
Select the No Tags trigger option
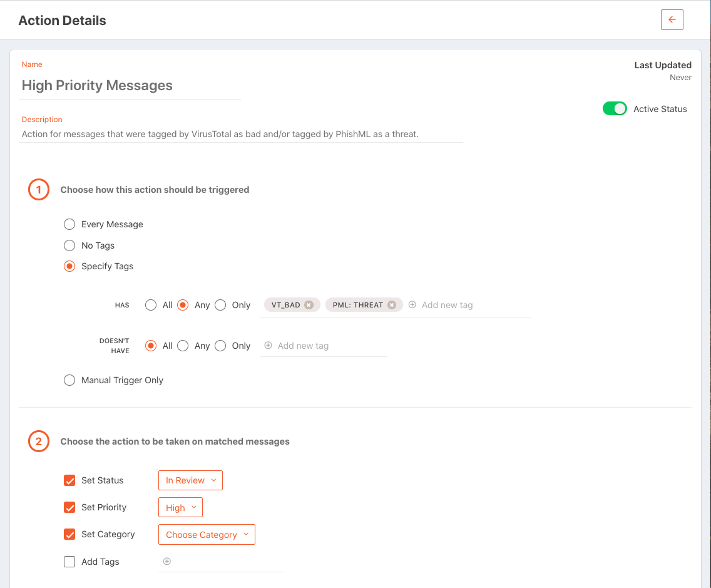click(x=69, y=245)
